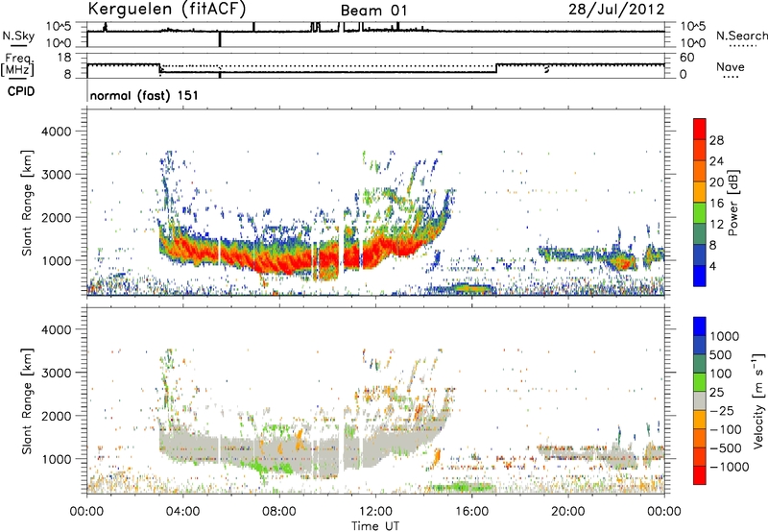Click the "12" label on the power colorbar

point(716,225)
